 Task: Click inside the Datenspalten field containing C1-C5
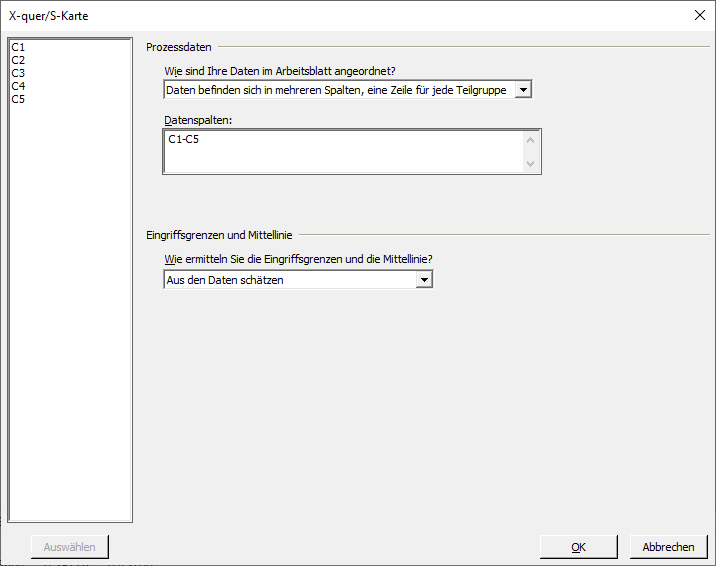click(x=343, y=152)
